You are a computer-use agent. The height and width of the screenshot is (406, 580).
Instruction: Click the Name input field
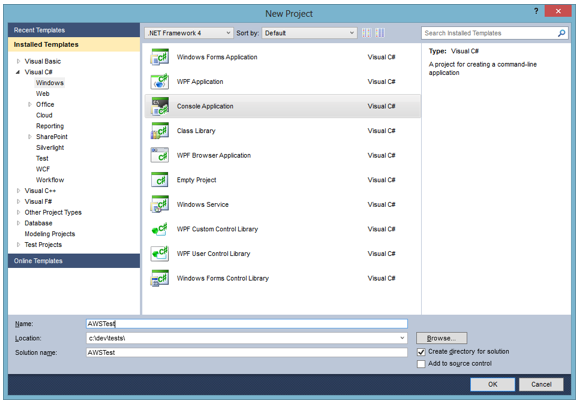pyautogui.click(x=247, y=324)
